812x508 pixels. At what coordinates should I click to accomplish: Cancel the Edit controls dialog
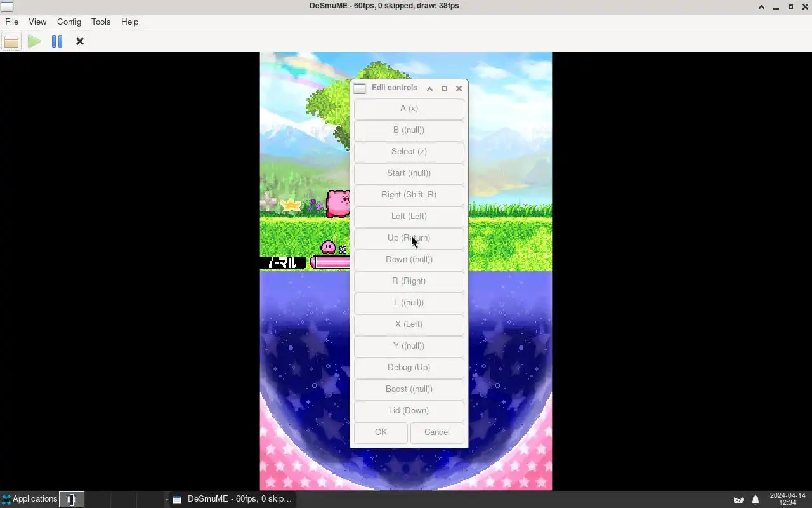[x=437, y=432]
